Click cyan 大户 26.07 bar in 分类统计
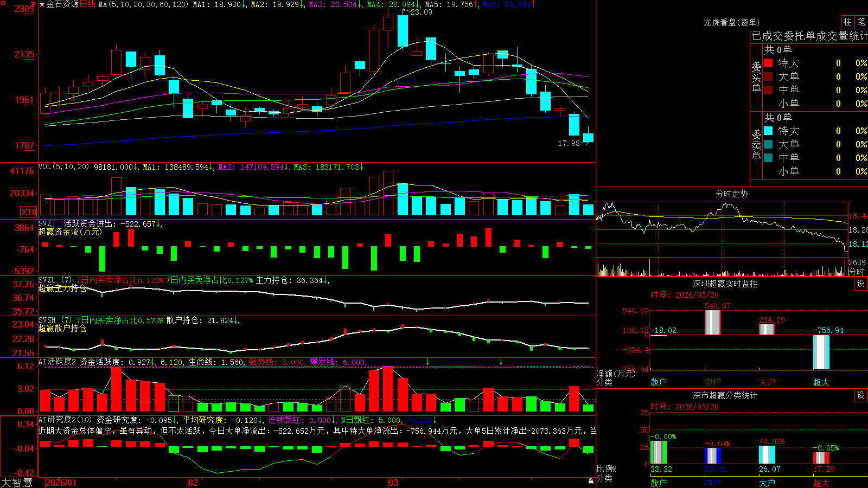Screen dimensions: 868x488 pyautogui.click(x=767, y=455)
